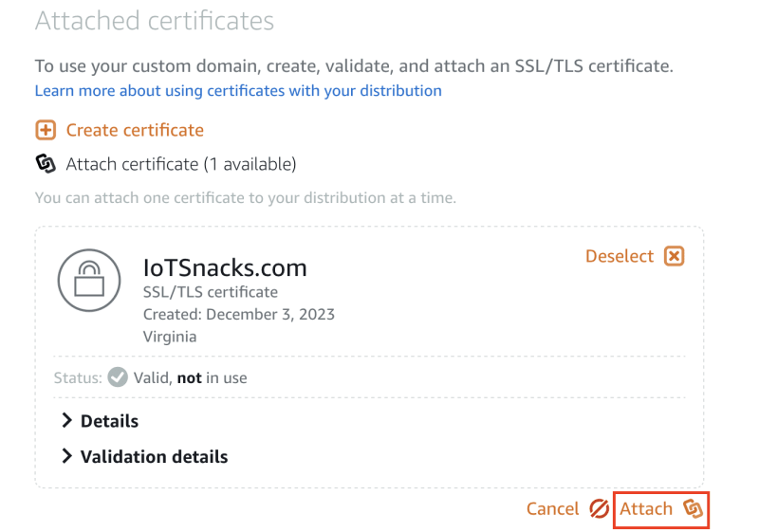Screen dimensions: 759x532
Task: Expand the Validation details chevron
Action: tap(66, 456)
